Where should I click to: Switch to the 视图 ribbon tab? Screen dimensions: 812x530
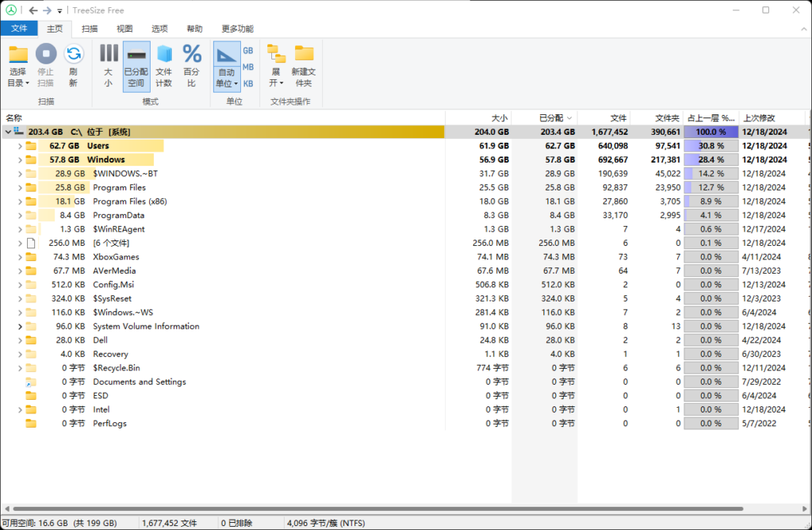[x=124, y=29]
